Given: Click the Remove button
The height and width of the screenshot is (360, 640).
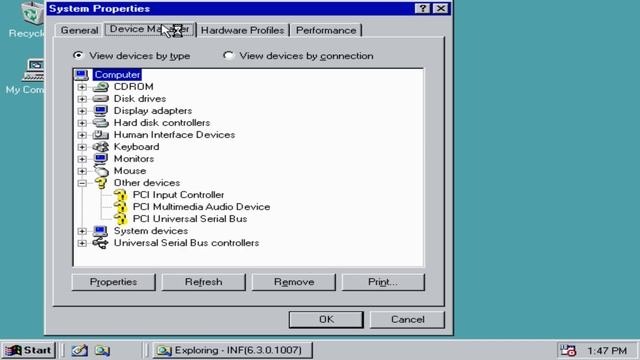Looking at the screenshot, I should (294, 282).
